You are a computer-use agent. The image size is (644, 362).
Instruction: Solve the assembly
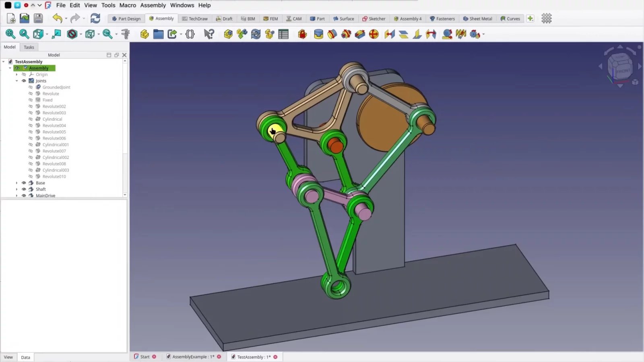tap(256, 34)
